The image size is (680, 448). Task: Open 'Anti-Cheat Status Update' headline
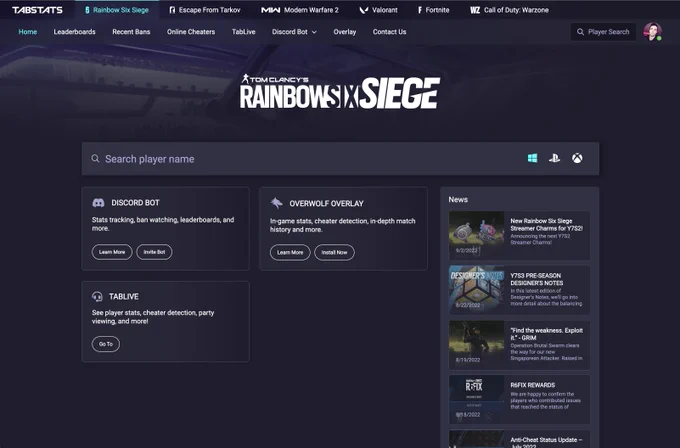546,443
